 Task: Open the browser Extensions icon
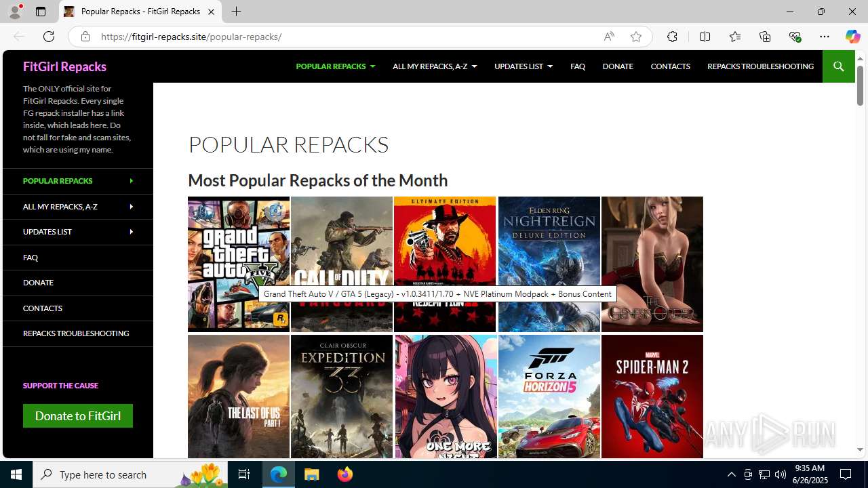tap(672, 37)
